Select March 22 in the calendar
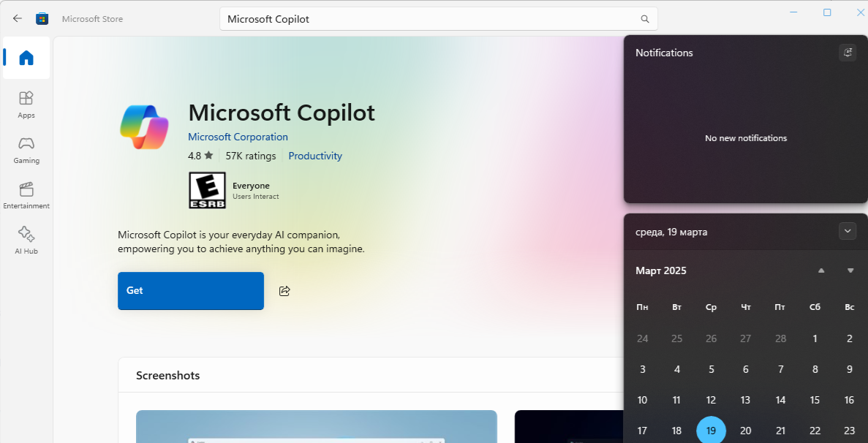This screenshot has height=443, width=868. tap(815, 431)
